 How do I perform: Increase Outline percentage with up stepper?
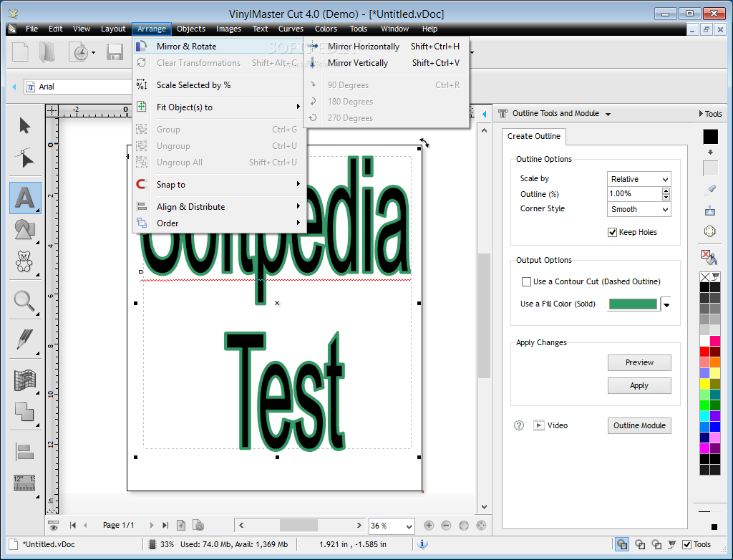[666, 190]
